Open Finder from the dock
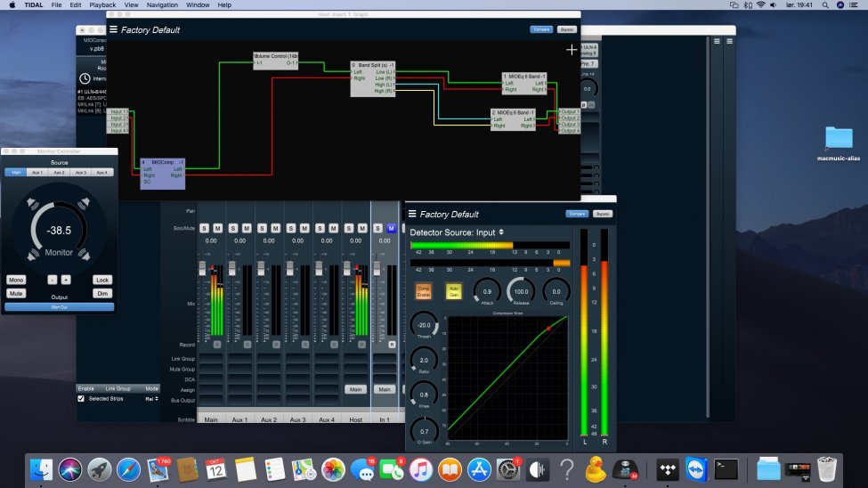Image resolution: width=868 pixels, height=488 pixels. [41, 469]
